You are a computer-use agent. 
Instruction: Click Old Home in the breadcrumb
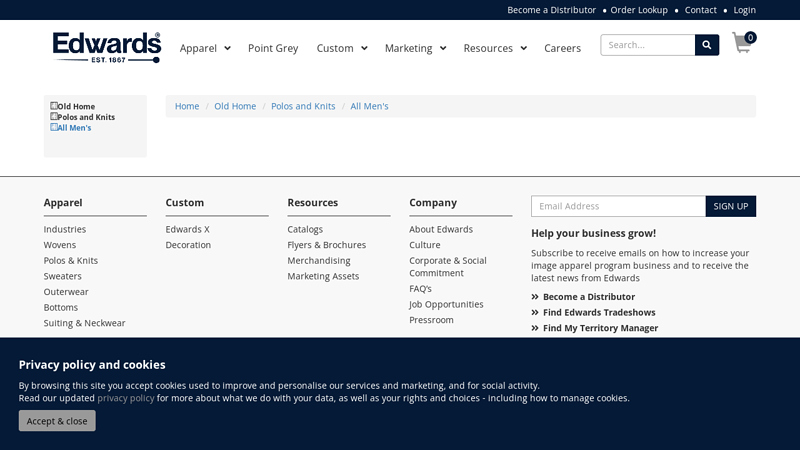[x=235, y=106]
